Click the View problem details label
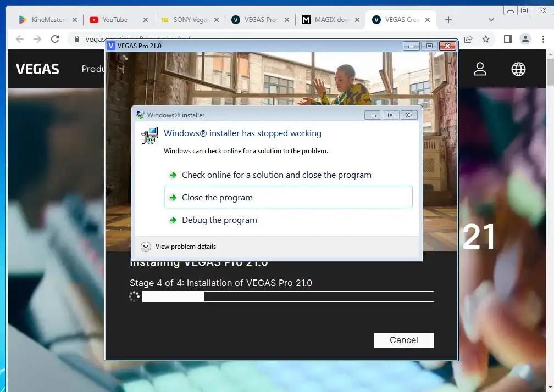 (186, 247)
